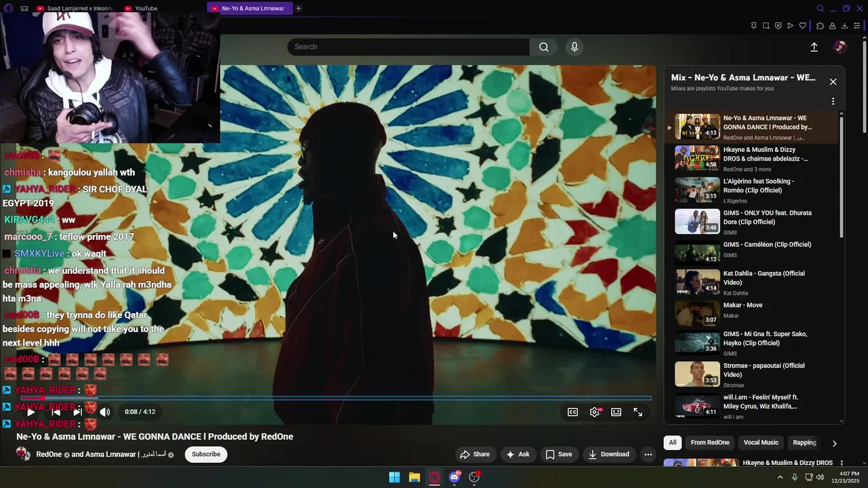
Task: Play WE GONNA DANCE in Mix playlist
Action: (x=751, y=127)
